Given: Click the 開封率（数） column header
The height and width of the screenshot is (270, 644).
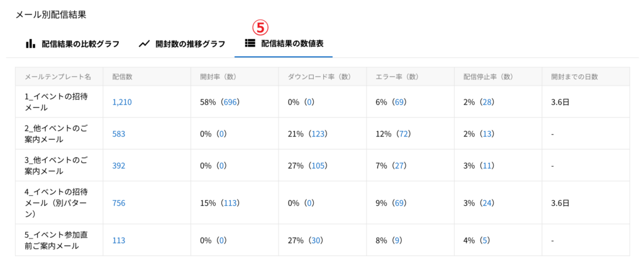Looking at the screenshot, I should pos(218,77).
